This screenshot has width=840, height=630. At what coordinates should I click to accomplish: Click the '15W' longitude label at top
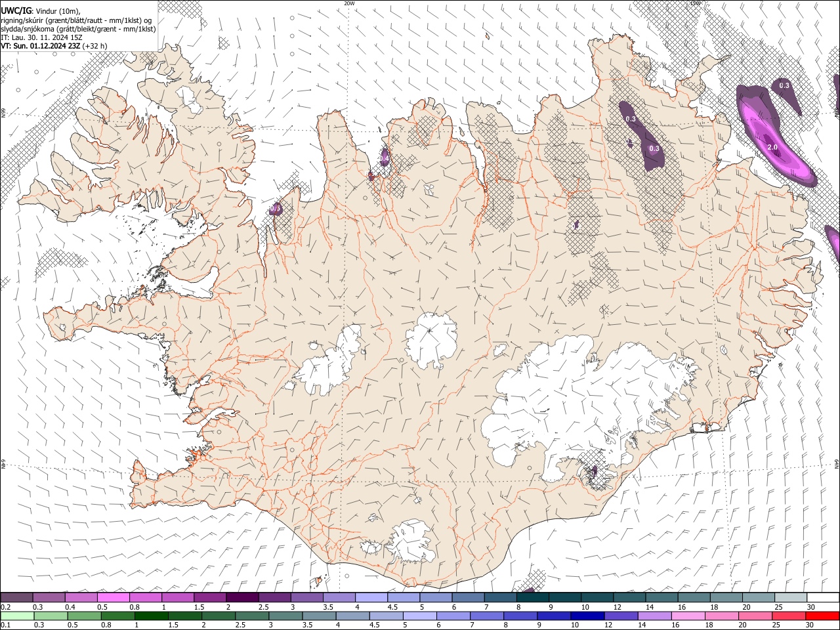tap(695, 3)
